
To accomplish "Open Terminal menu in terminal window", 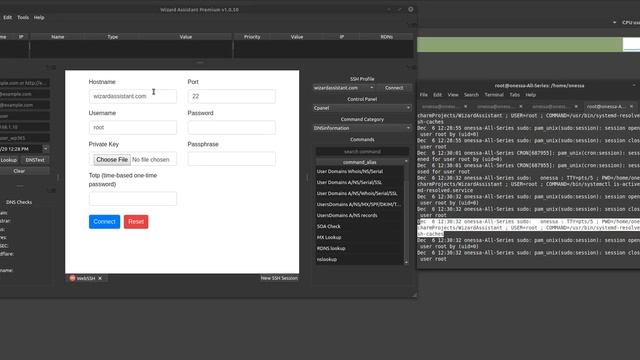I will (x=494, y=95).
